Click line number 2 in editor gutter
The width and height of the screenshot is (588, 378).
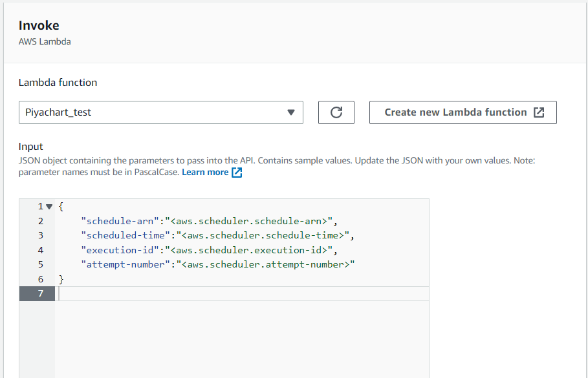coord(40,221)
